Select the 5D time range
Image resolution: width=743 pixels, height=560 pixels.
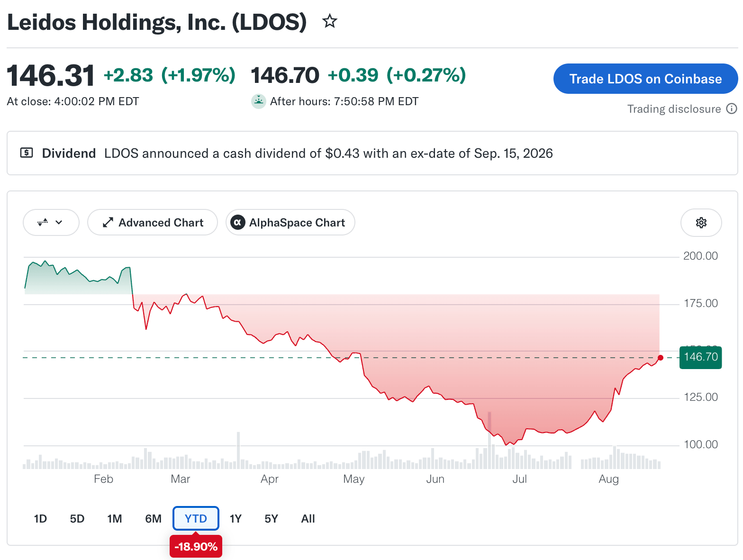pos(77,519)
